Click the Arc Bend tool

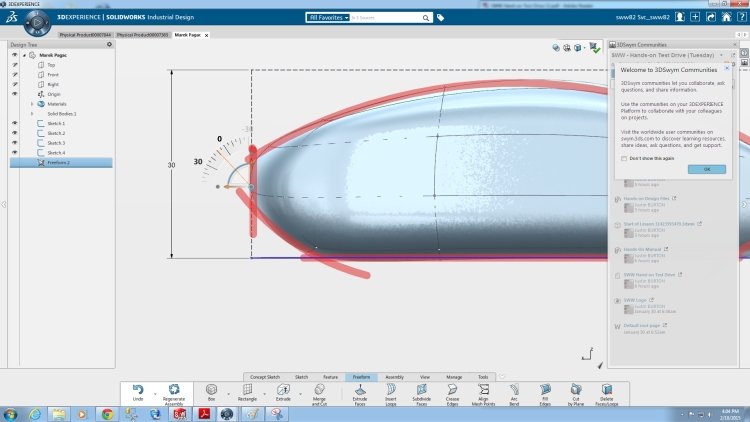(x=514, y=392)
